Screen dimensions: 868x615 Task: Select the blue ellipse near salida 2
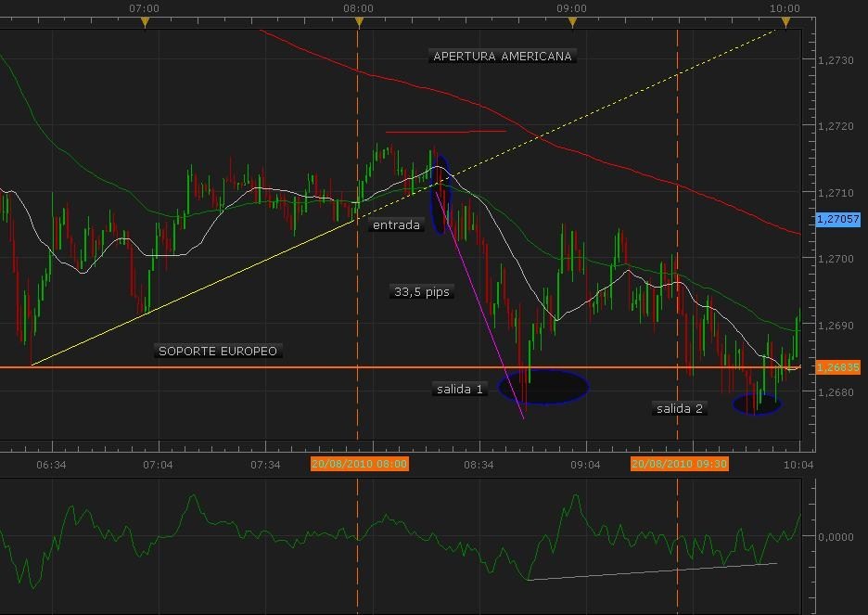click(x=757, y=404)
